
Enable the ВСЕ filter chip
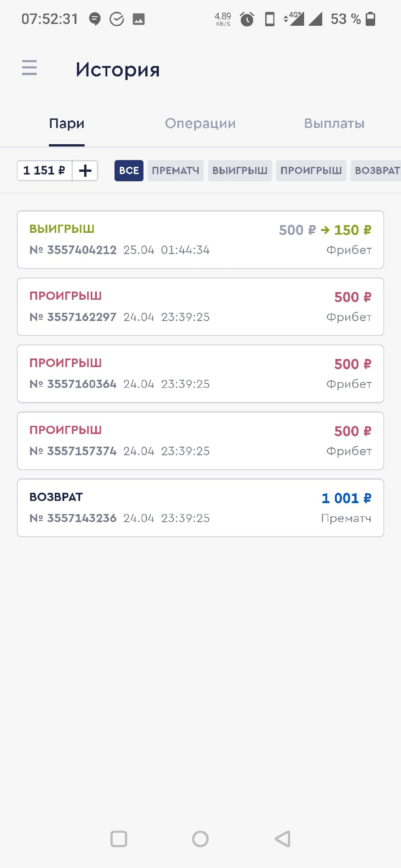pyautogui.click(x=129, y=170)
